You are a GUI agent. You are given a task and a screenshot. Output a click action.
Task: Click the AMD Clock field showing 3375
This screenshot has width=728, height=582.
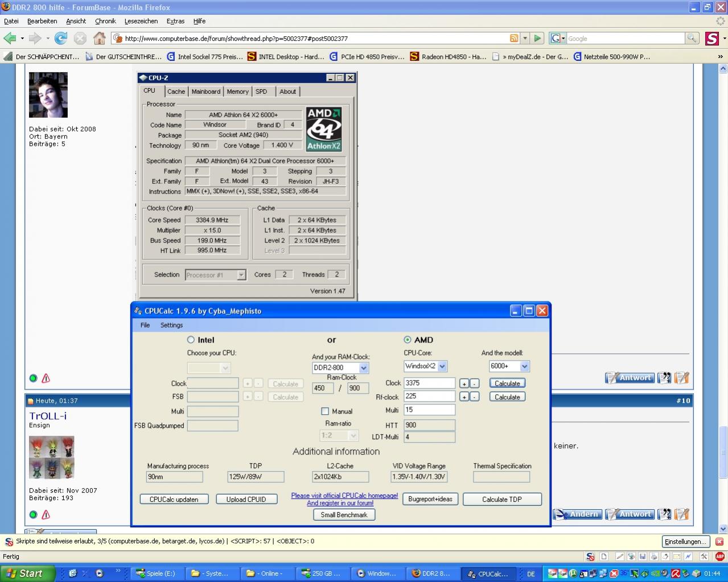click(429, 383)
